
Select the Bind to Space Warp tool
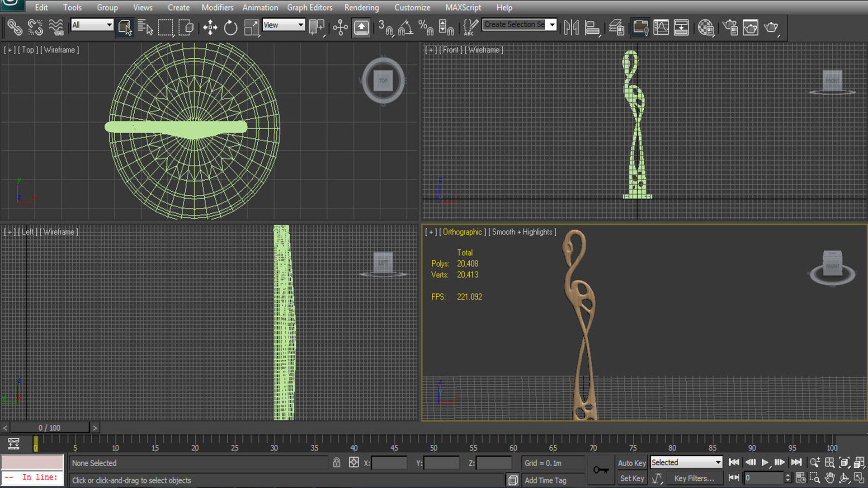[x=56, y=27]
